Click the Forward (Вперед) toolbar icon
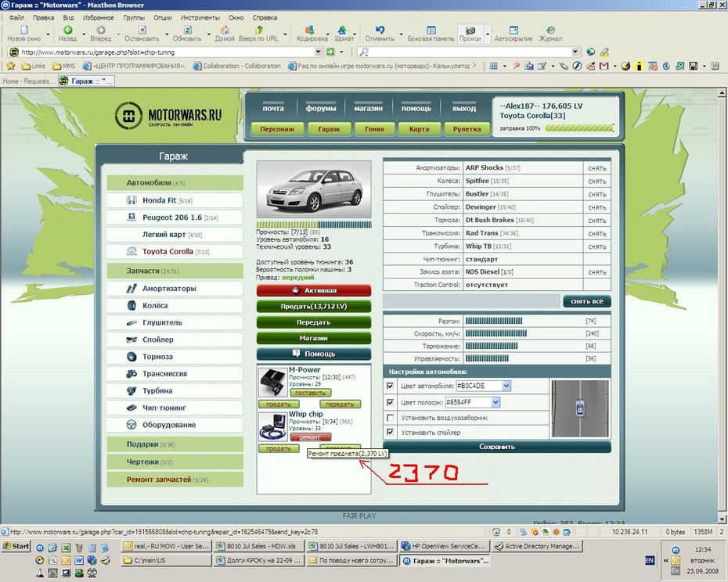728x582 pixels. (100, 30)
